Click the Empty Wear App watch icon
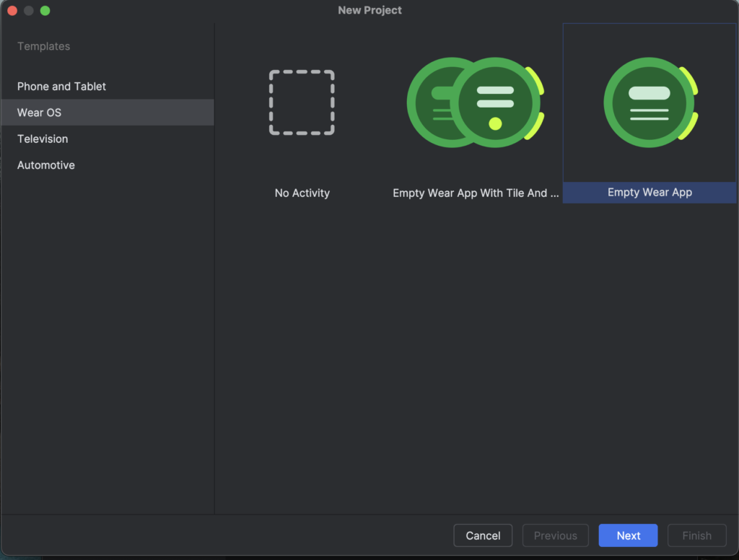 click(650, 102)
